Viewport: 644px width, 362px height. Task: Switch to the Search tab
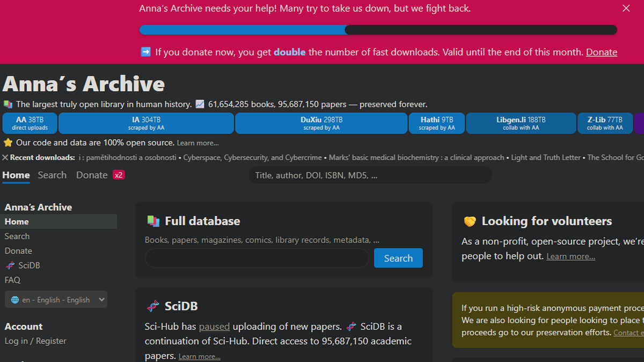pos(52,175)
